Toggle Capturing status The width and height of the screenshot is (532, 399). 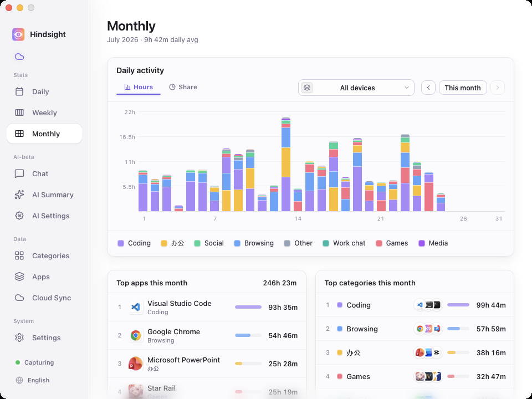click(34, 362)
